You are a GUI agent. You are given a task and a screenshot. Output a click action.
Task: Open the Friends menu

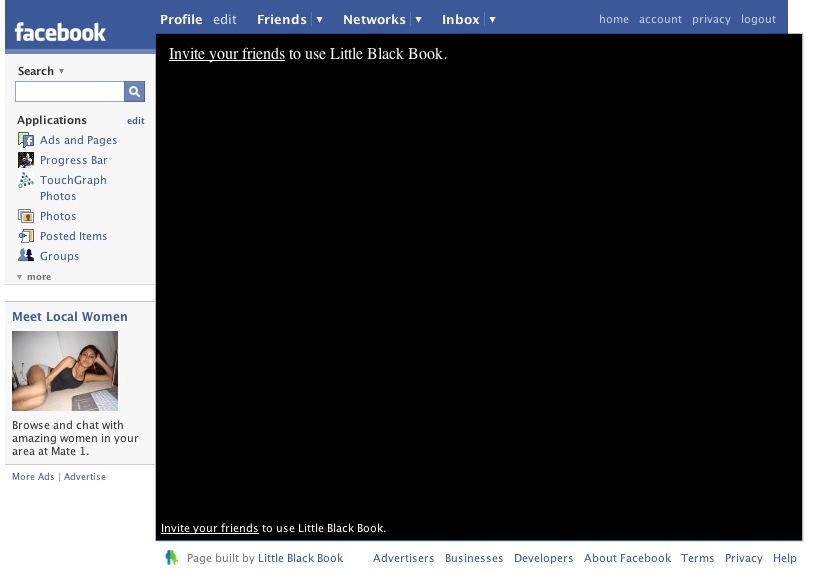282,20
